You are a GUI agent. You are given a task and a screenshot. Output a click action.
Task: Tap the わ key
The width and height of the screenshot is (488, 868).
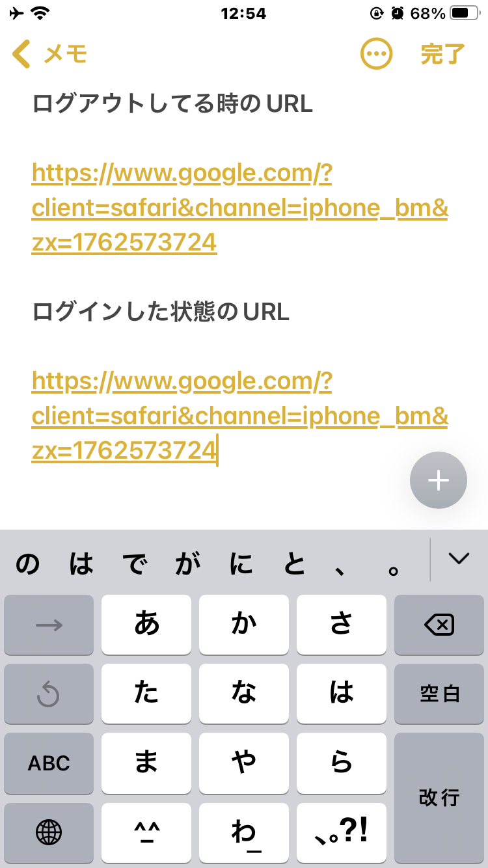pyautogui.click(x=244, y=833)
